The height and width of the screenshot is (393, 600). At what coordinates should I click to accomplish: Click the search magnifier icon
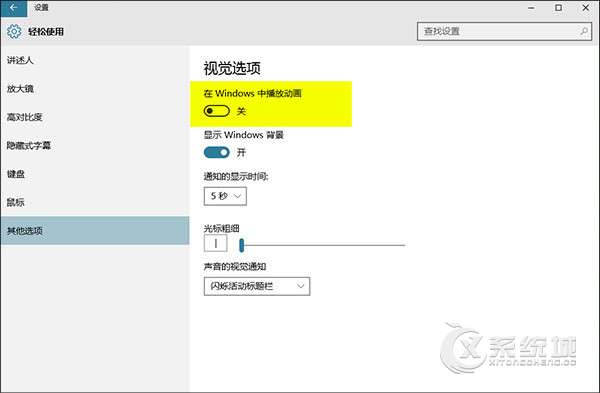pyautogui.click(x=584, y=31)
